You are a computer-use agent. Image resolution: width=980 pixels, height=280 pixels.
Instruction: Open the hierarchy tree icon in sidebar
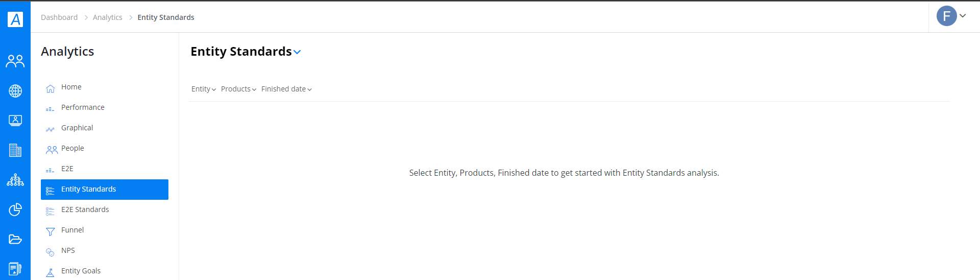(15, 180)
